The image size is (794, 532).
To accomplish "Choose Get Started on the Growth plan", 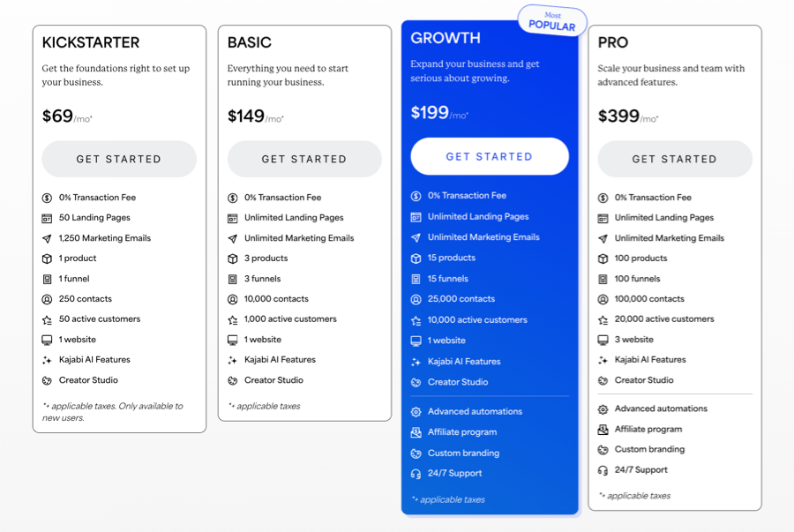I will pyautogui.click(x=490, y=156).
